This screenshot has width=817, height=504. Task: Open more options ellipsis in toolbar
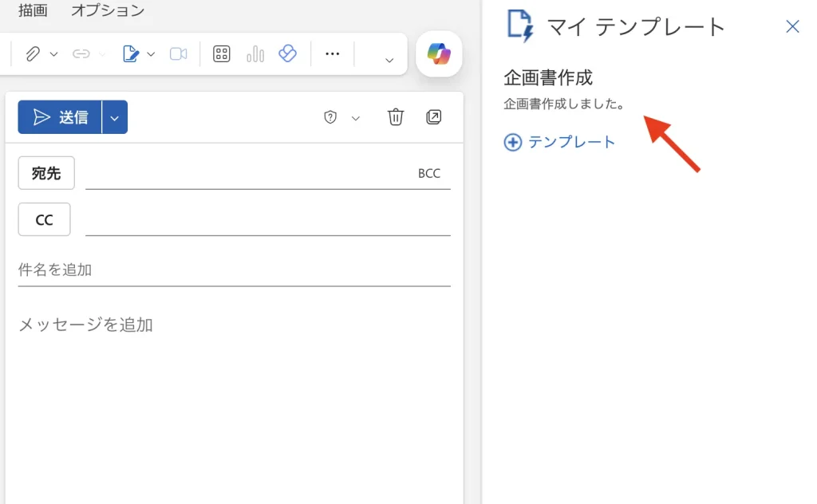pyautogui.click(x=333, y=54)
